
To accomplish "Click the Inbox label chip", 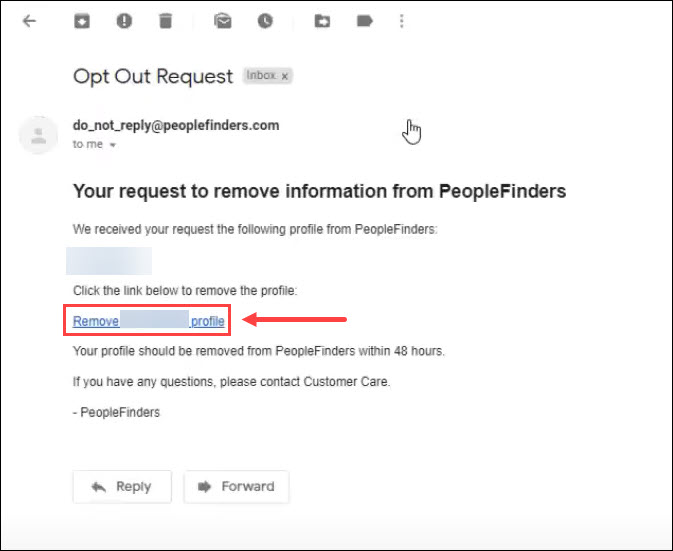I will click(x=268, y=76).
